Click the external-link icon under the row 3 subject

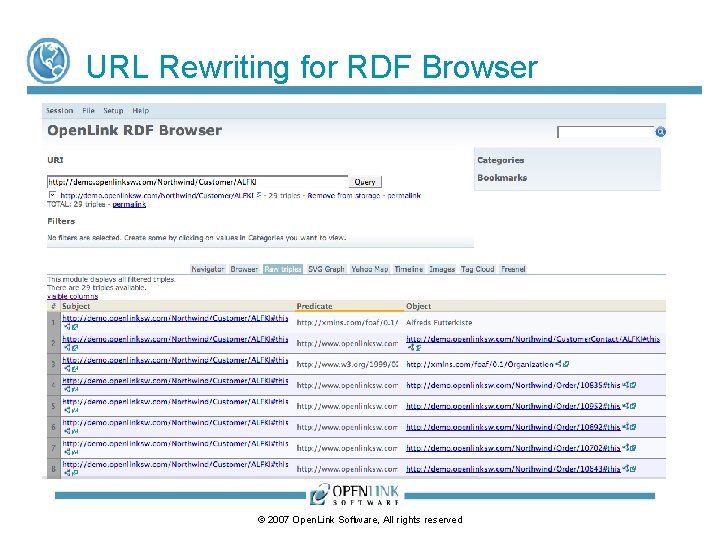click(x=75, y=369)
